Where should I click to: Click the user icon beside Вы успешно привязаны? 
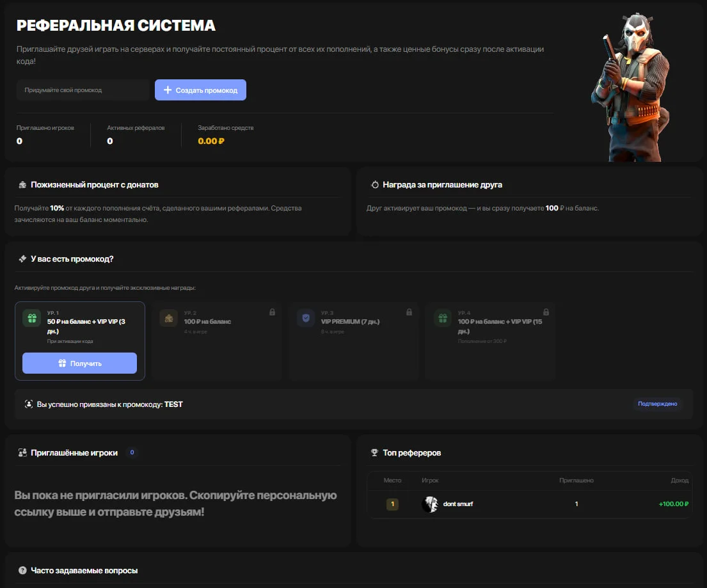coord(28,404)
